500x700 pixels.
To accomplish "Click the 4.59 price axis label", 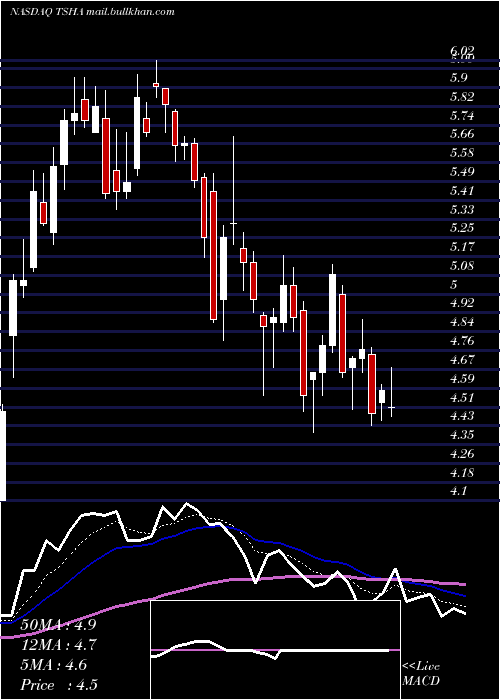I will 462,379.
